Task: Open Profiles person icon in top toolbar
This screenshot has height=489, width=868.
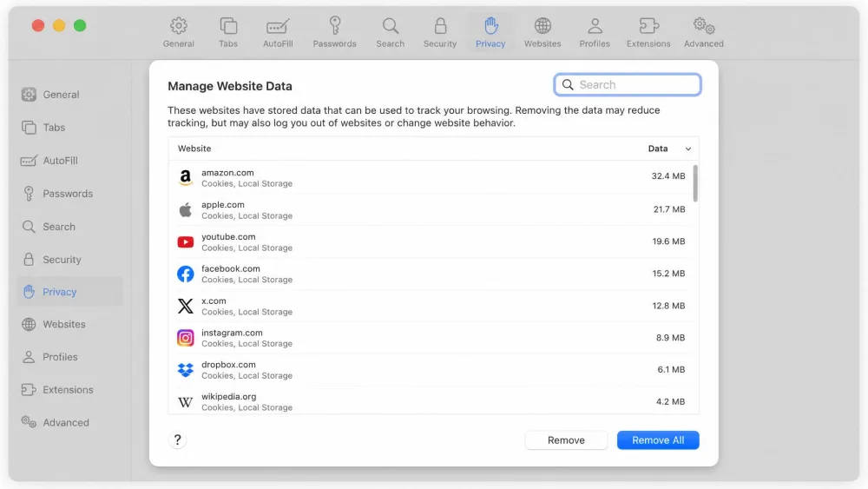Action: [595, 25]
